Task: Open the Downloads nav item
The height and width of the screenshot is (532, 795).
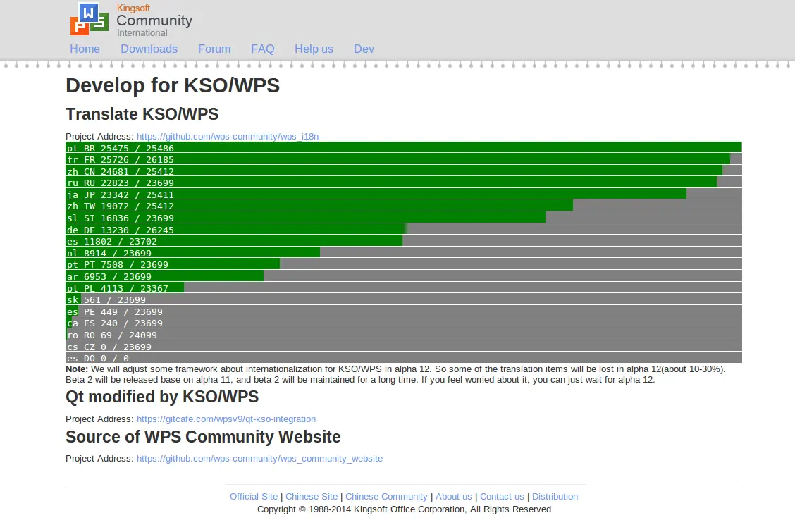Action: point(149,49)
